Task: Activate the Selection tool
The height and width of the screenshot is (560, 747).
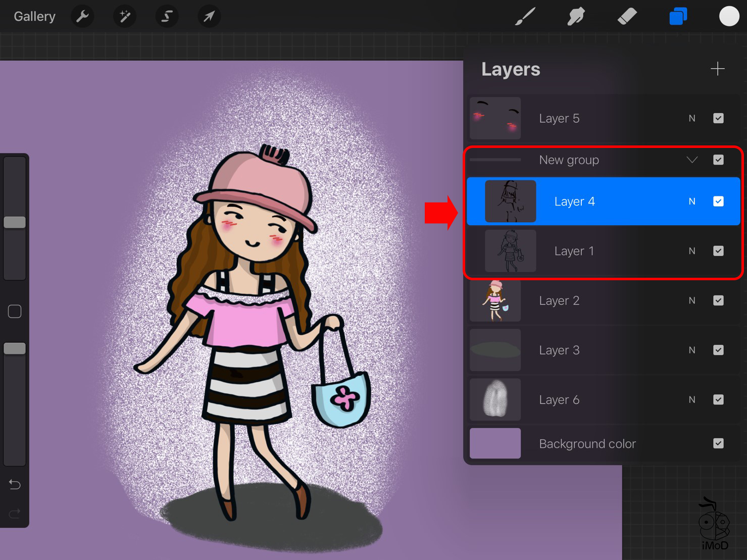Action: coord(167,17)
